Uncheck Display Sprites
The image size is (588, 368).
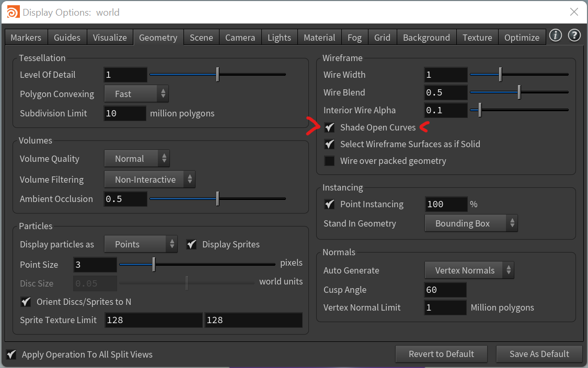191,244
